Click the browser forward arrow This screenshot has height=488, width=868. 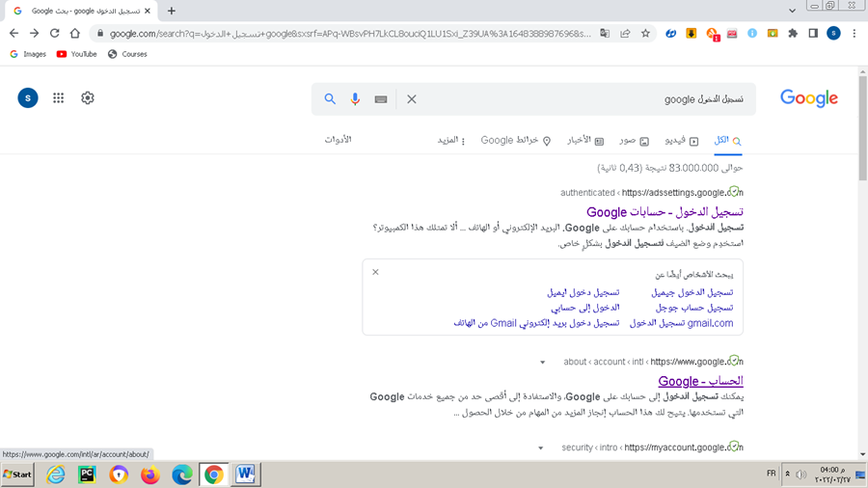(x=35, y=33)
